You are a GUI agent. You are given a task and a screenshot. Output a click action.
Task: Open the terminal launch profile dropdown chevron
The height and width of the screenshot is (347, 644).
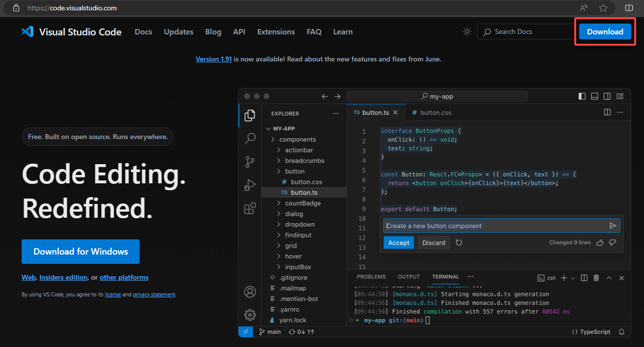(573, 278)
